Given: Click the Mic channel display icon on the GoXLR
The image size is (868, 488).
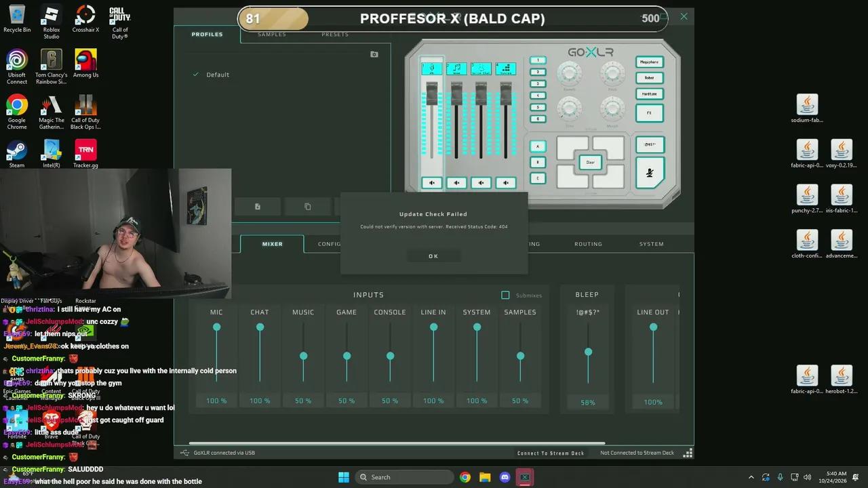Looking at the screenshot, I should 432,68.
